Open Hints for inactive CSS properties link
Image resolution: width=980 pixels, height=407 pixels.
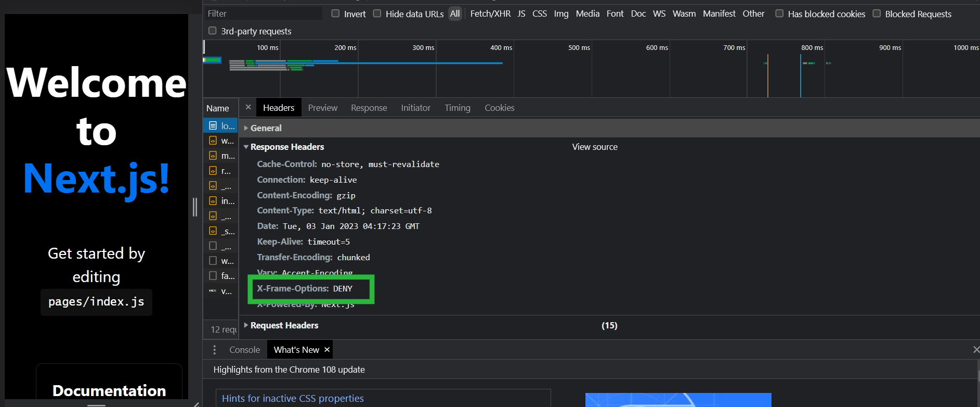click(x=293, y=398)
